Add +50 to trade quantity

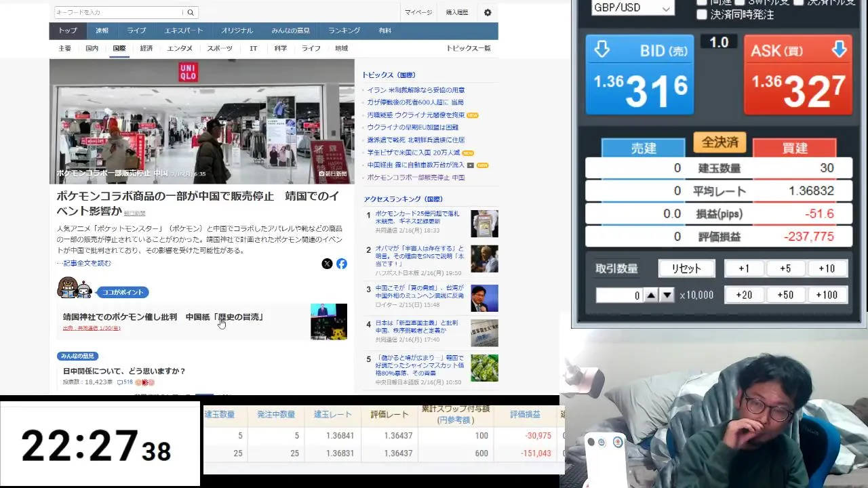(x=785, y=295)
